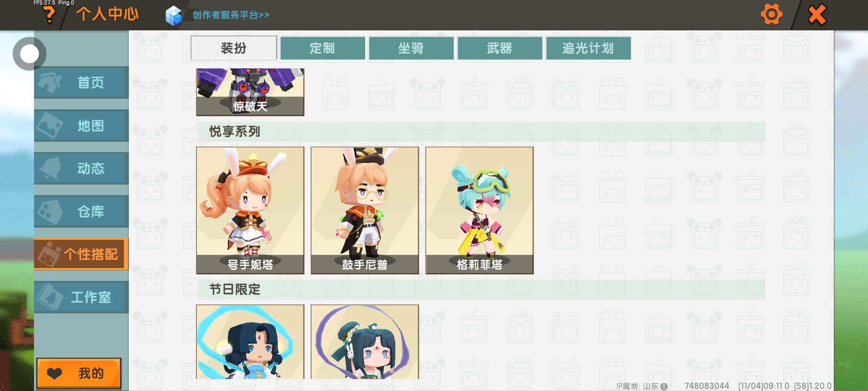Tap the floating white circle record button
This screenshot has height=391, width=868.
[29, 54]
